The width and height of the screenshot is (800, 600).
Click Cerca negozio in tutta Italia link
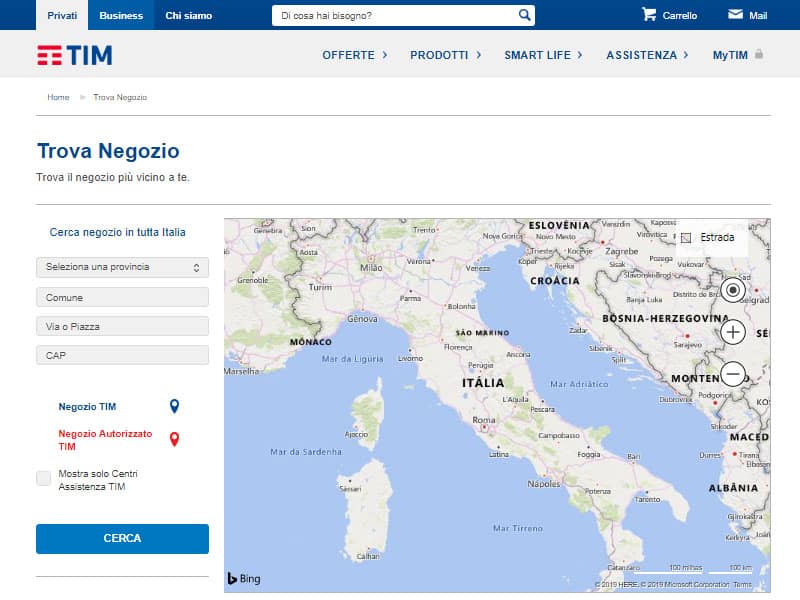[x=117, y=232]
